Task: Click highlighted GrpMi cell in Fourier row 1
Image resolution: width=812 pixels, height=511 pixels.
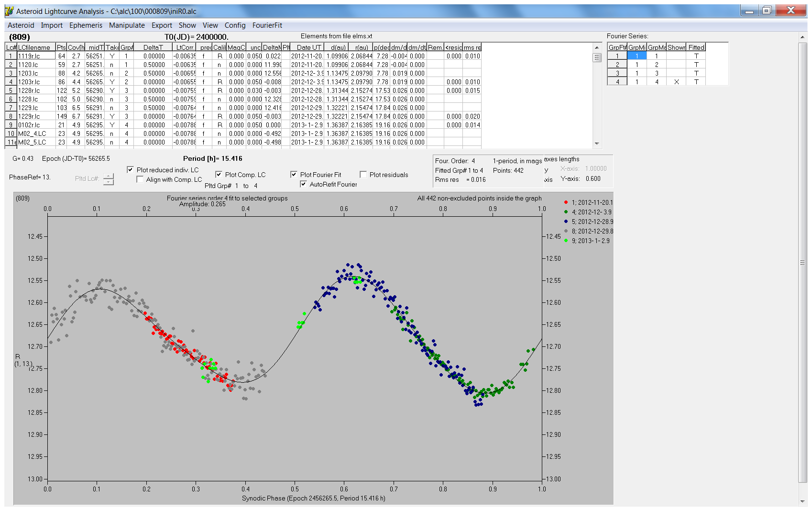Action: [x=636, y=56]
